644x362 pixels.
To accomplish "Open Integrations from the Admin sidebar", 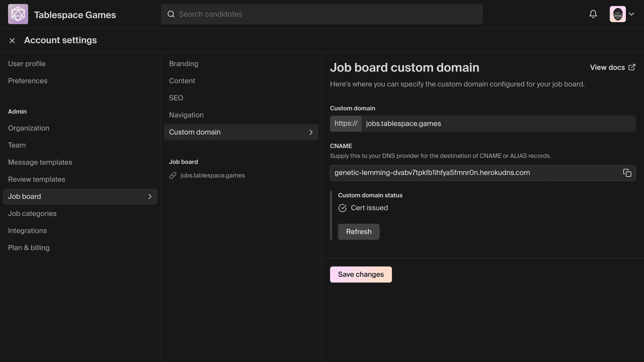I will [x=27, y=230].
